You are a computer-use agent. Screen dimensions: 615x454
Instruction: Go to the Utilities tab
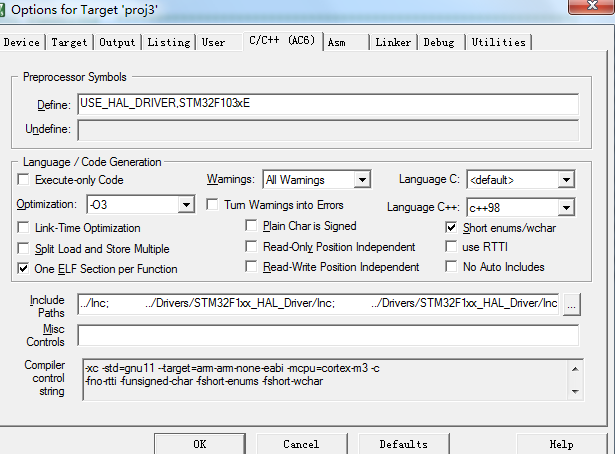[x=499, y=42]
